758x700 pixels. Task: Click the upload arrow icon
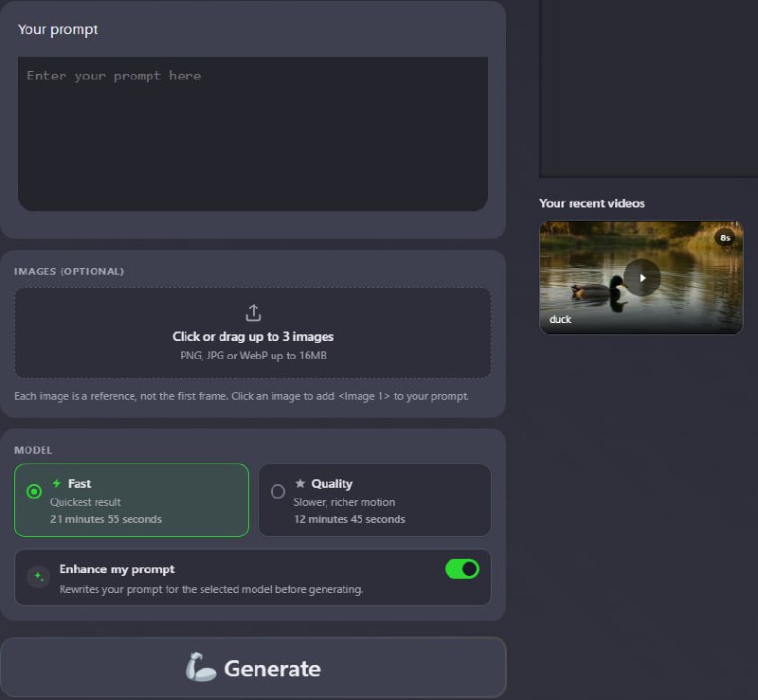pyautogui.click(x=253, y=313)
